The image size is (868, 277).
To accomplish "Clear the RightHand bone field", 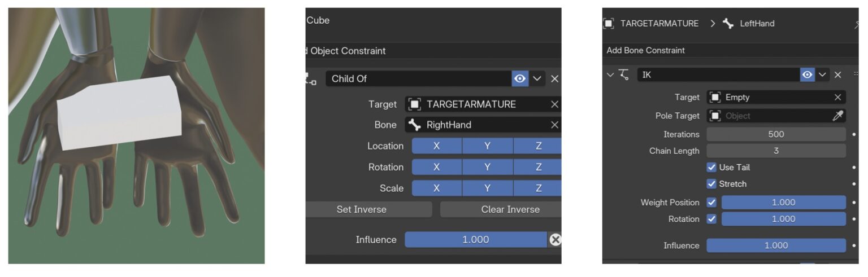I will click(554, 125).
